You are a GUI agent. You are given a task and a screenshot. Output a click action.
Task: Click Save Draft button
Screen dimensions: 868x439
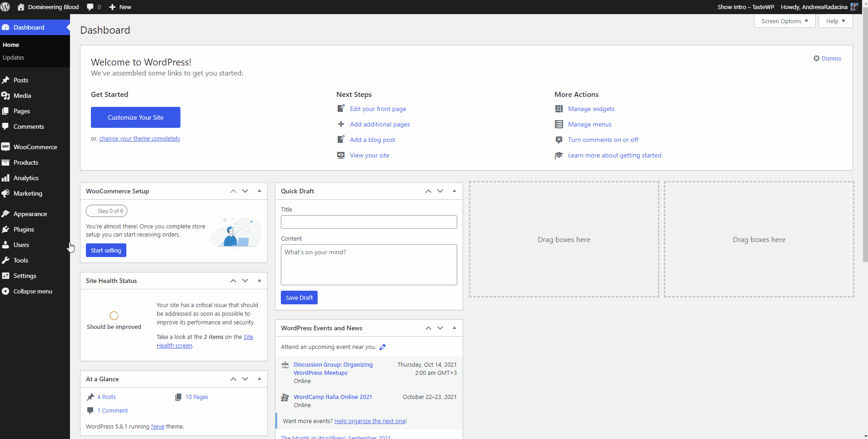pyautogui.click(x=299, y=298)
